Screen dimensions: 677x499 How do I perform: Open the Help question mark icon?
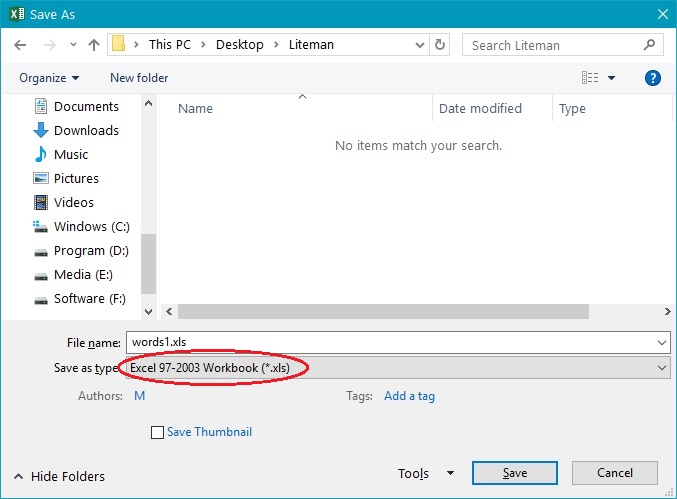pos(652,78)
